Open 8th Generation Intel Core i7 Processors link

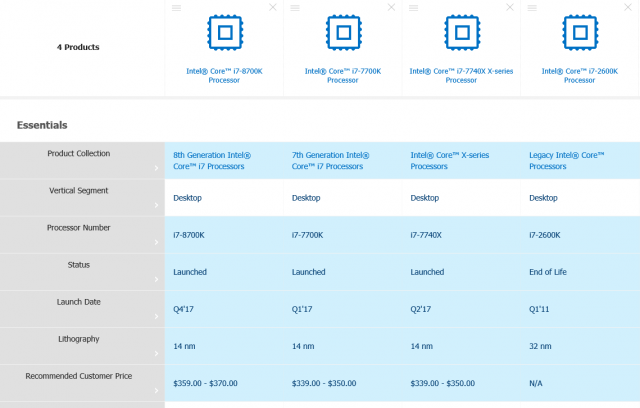(212, 161)
